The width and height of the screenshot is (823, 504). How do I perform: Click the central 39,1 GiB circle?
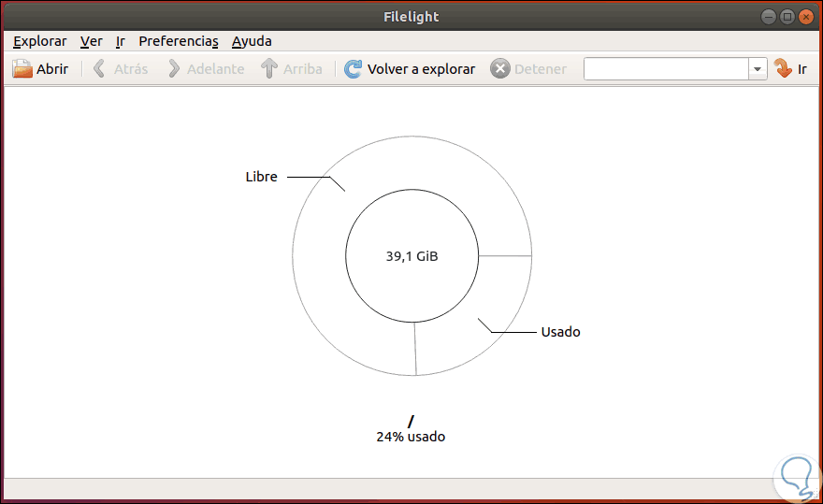[x=412, y=255]
